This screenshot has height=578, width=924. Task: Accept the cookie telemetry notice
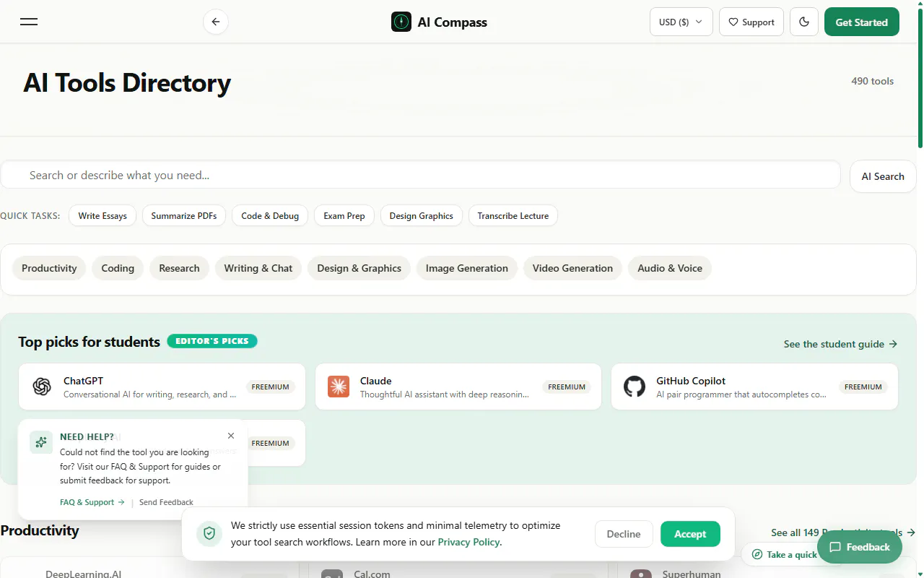pyautogui.click(x=690, y=534)
